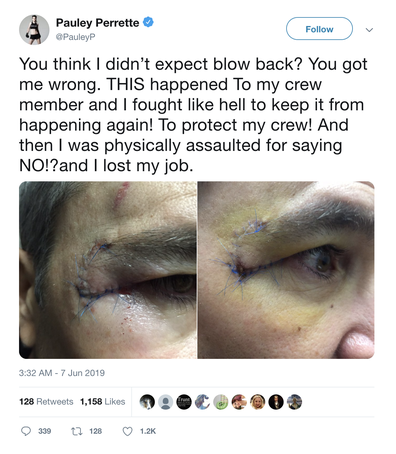Open Pauley Perrette's profile avatar
The width and height of the screenshot is (396, 454).
pos(34,30)
